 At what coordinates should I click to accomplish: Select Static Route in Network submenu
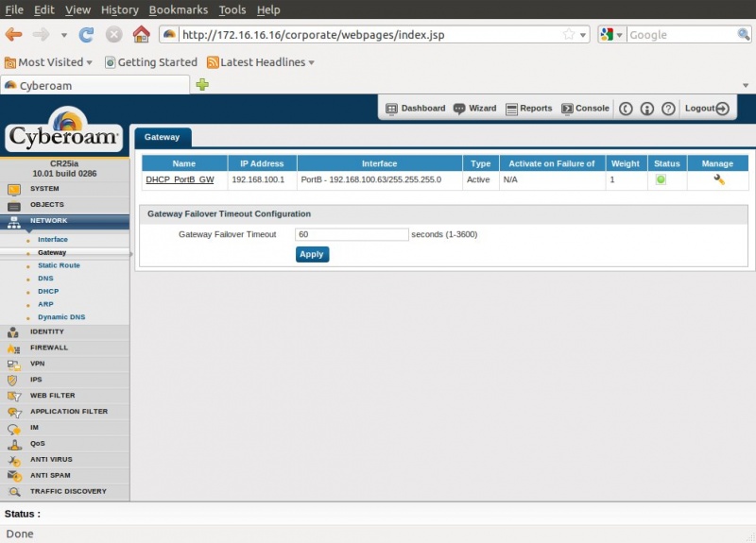pos(59,265)
